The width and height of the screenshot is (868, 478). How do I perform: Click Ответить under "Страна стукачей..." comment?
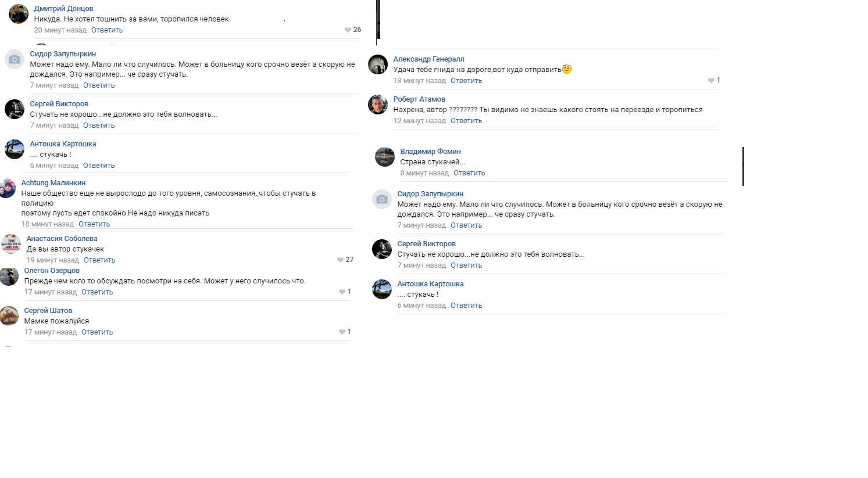pyautogui.click(x=469, y=173)
